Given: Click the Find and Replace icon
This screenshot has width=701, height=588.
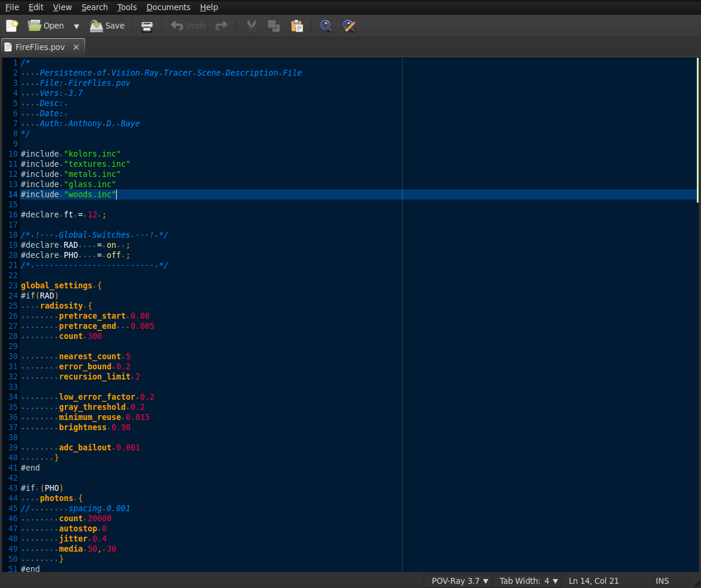Looking at the screenshot, I should coord(349,26).
